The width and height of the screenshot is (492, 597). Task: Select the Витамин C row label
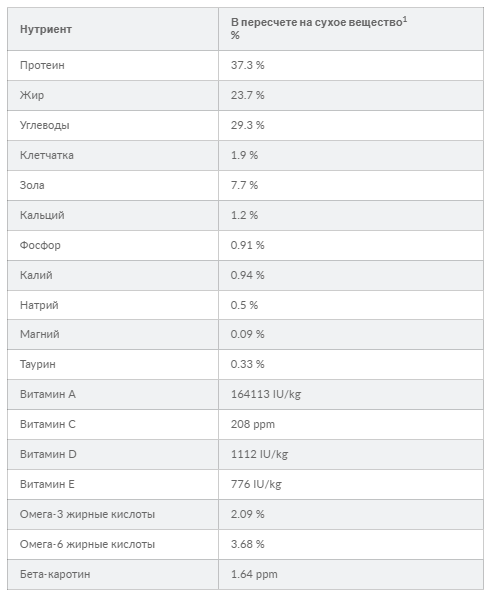tap(48, 424)
